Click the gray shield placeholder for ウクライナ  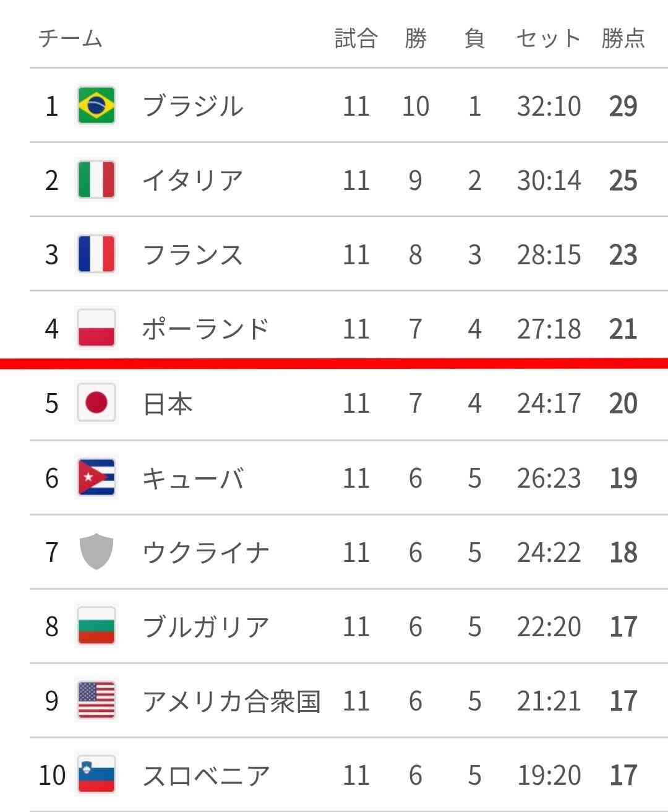tap(96, 552)
